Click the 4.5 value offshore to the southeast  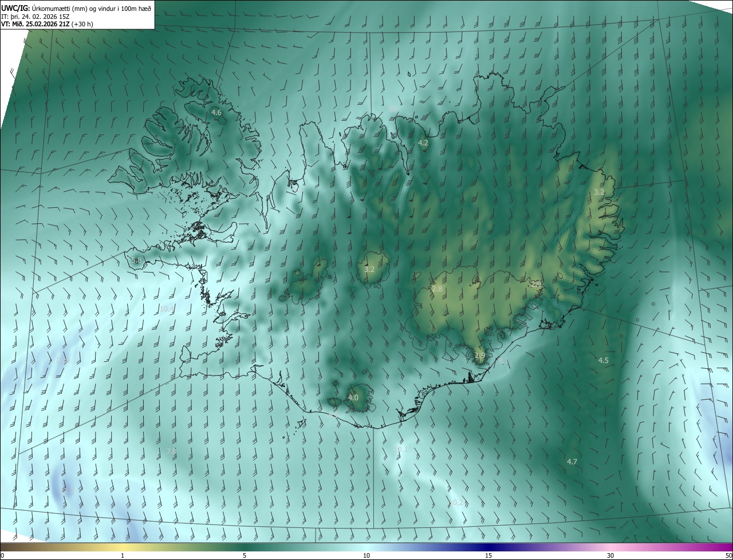pos(604,361)
